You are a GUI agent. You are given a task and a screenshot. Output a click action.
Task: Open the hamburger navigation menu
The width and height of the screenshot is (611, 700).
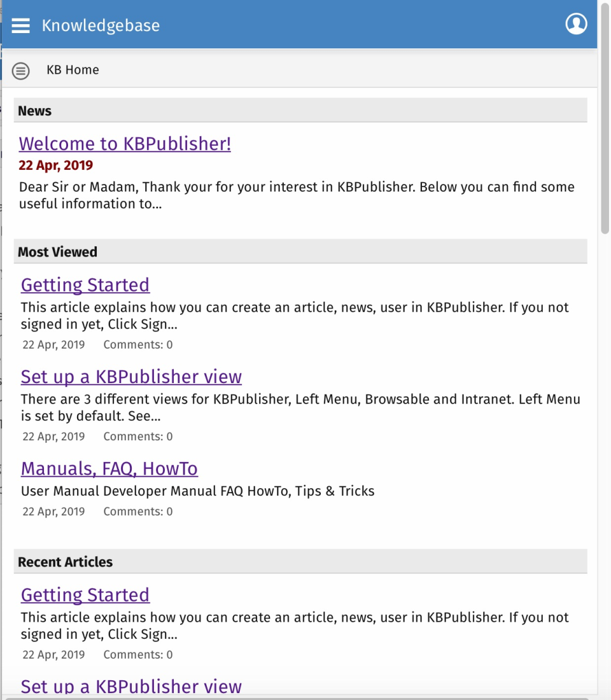tap(20, 25)
